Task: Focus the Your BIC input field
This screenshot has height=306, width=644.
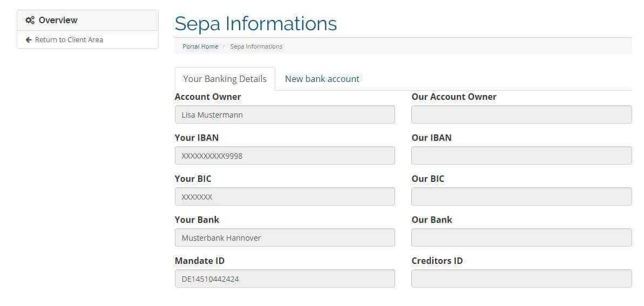Action: pos(284,197)
